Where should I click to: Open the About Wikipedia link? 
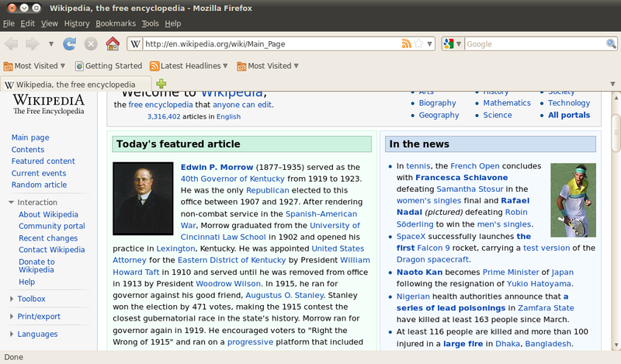tap(48, 214)
